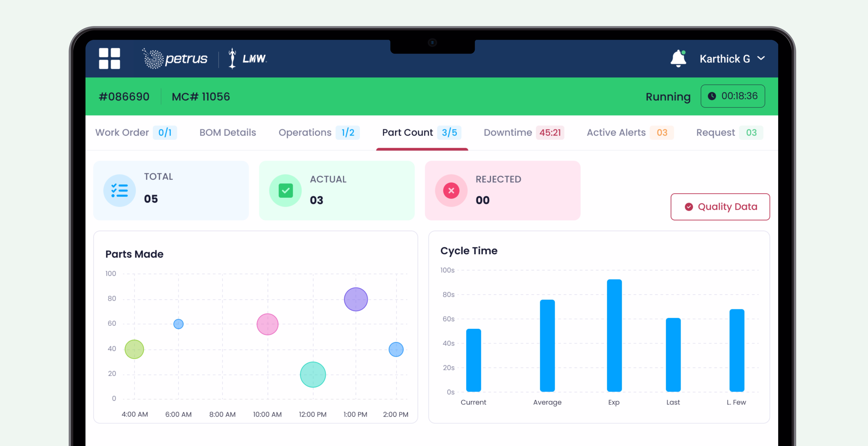Click the red Rejected X icon
Screen dimensions: 868x446
[x=451, y=191]
